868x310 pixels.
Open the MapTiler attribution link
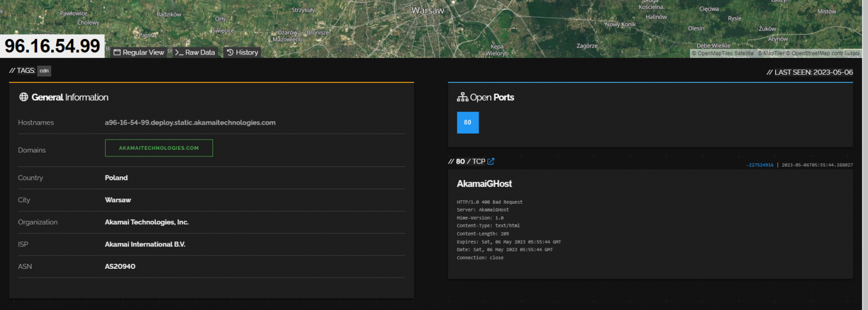[x=771, y=53]
